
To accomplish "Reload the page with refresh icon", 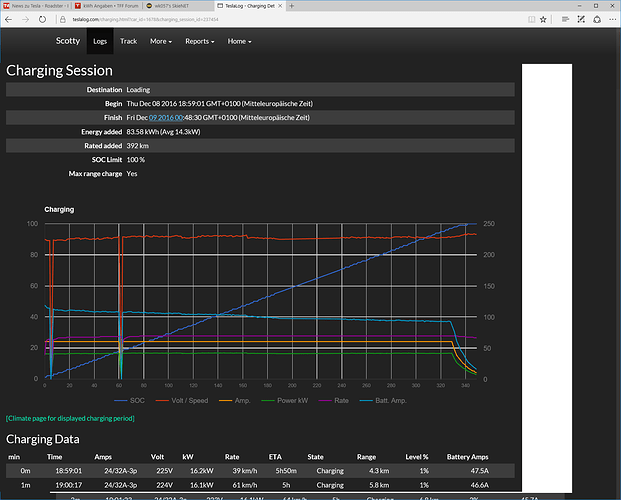I will click(x=42, y=19).
